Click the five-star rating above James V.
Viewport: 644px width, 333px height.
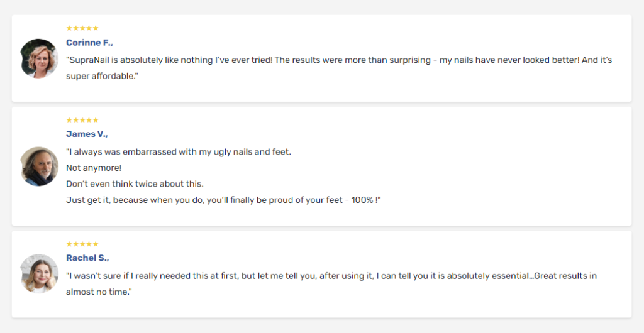click(x=82, y=120)
